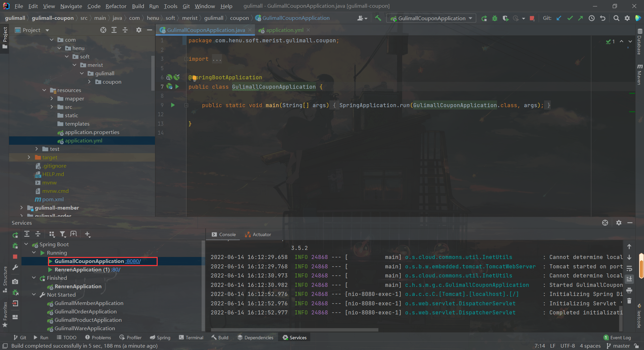Switch to the Actuator tab in Services
Screen dimensions: 644x350
258,234
